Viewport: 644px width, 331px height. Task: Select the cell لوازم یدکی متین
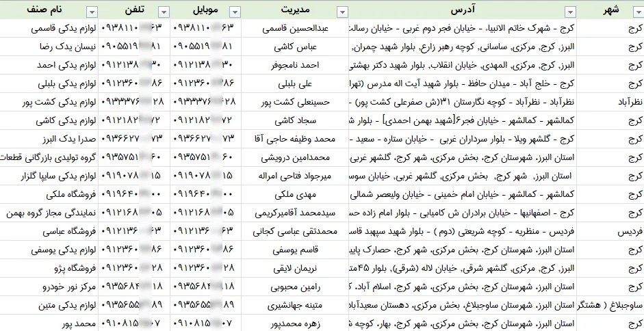click(49, 306)
